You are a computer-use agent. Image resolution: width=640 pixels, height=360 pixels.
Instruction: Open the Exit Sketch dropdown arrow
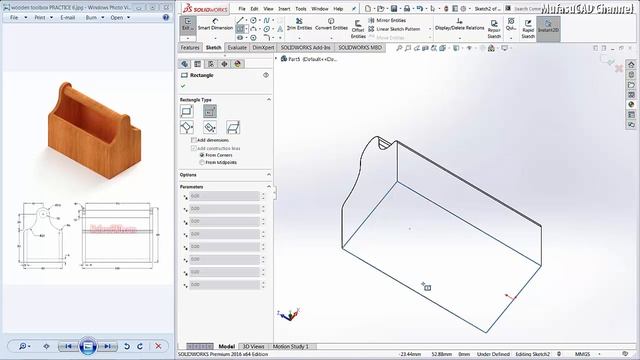(x=188, y=38)
